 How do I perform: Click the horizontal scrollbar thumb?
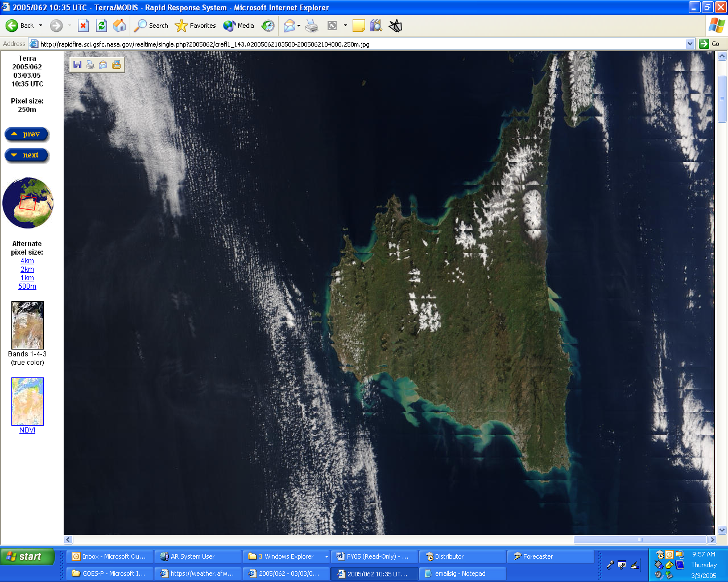640,539
